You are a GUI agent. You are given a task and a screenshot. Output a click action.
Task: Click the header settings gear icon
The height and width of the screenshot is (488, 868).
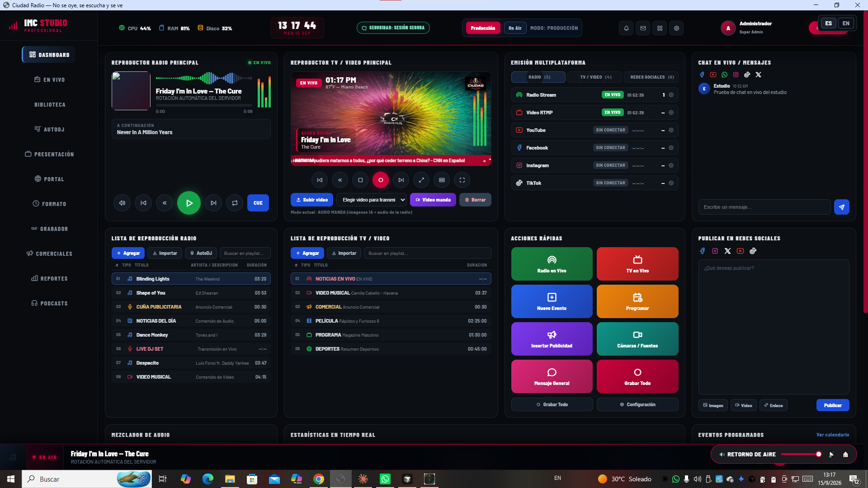pos(676,28)
